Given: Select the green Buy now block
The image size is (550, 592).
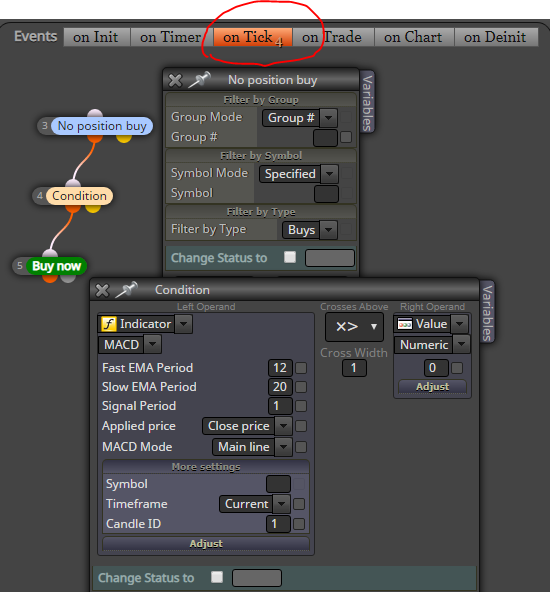Looking at the screenshot, I should (56, 266).
